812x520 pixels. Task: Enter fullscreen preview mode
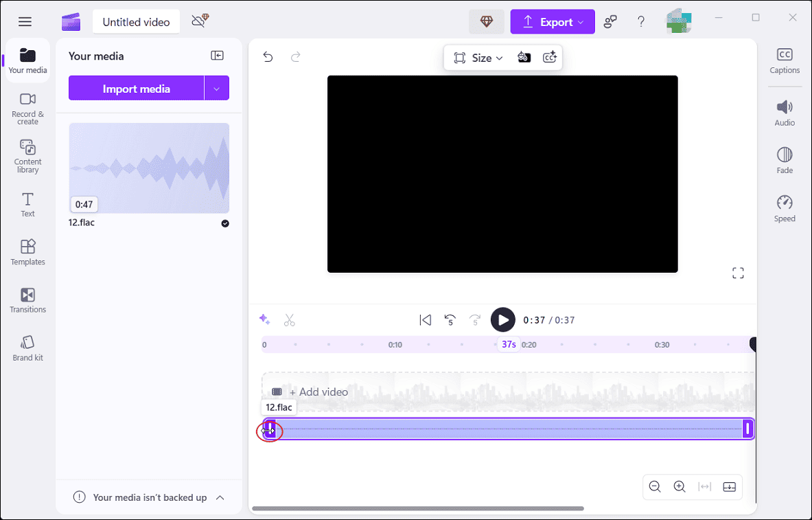coord(738,273)
